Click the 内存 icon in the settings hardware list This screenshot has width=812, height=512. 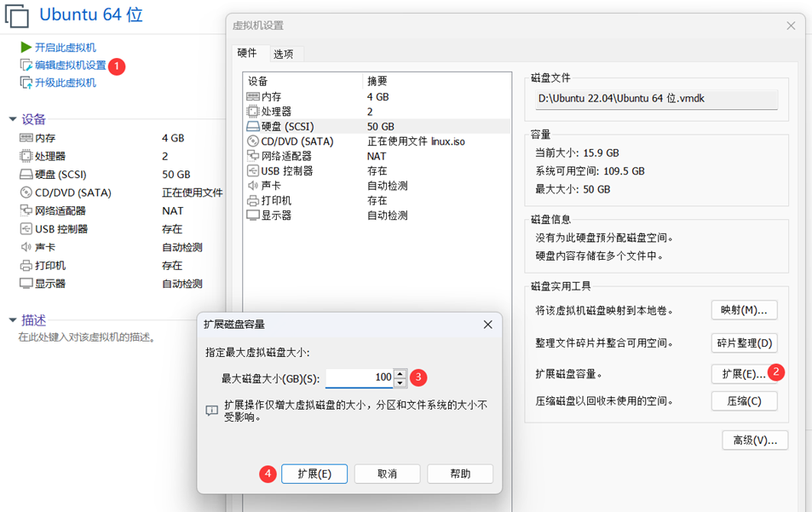(x=253, y=96)
